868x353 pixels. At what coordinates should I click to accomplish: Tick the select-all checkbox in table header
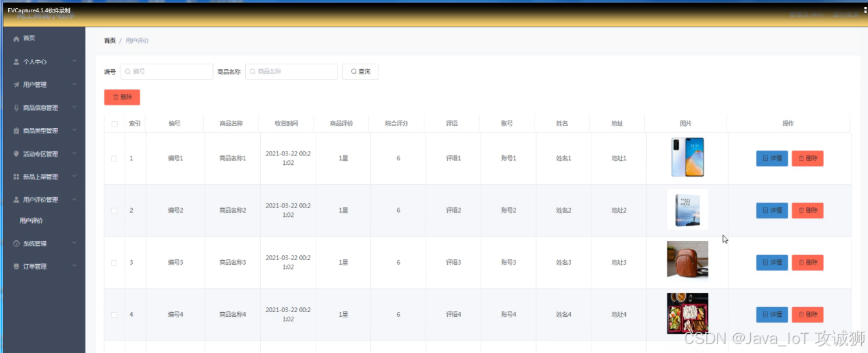(114, 124)
